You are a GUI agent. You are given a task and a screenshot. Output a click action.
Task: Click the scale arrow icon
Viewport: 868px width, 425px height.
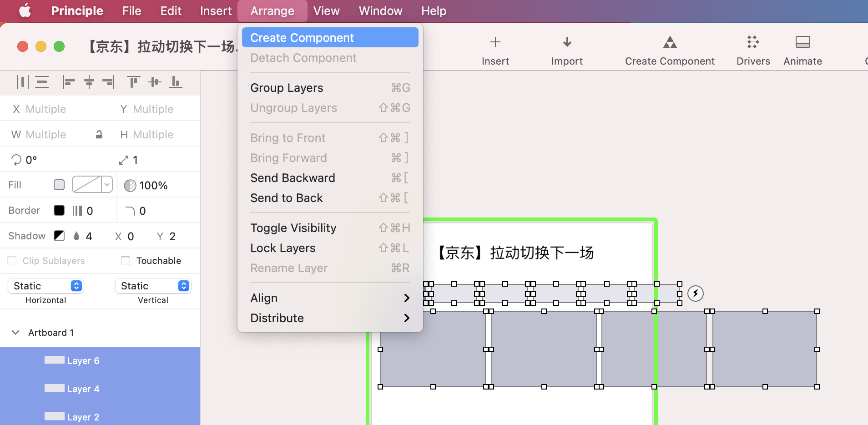pyautogui.click(x=123, y=160)
